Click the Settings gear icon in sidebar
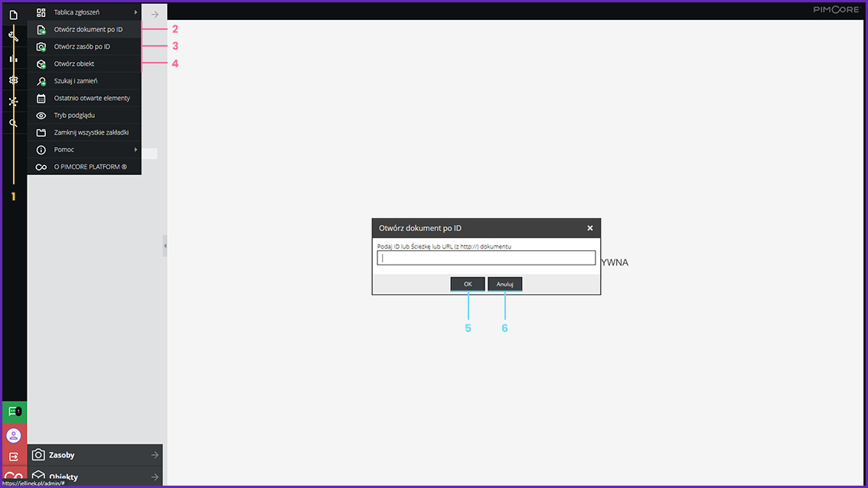 coord(13,80)
